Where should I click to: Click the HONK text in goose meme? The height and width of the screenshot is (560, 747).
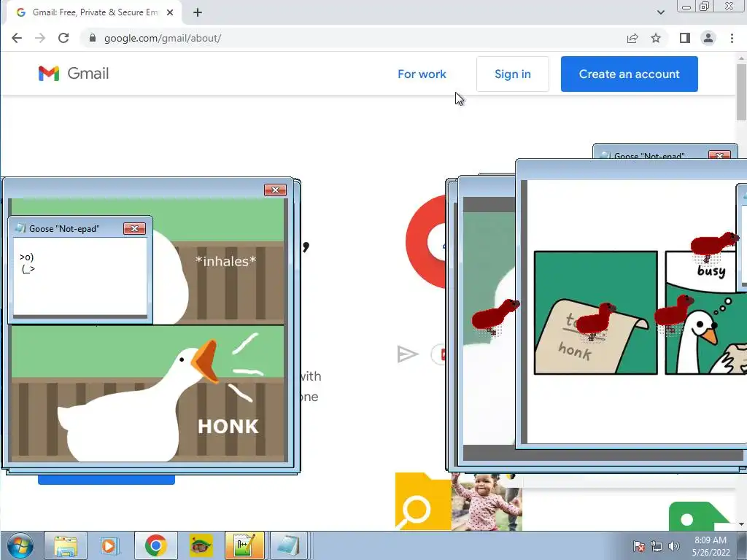click(x=228, y=426)
